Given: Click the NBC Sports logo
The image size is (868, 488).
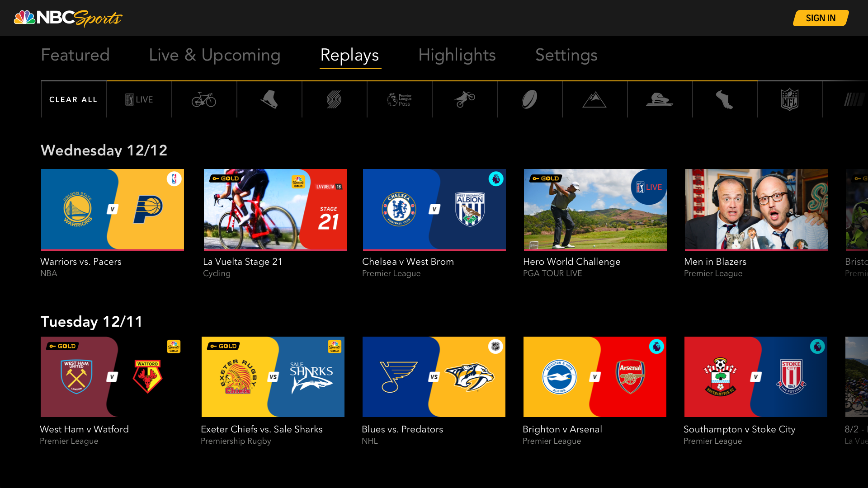Looking at the screenshot, I should [x=68, y=18].
